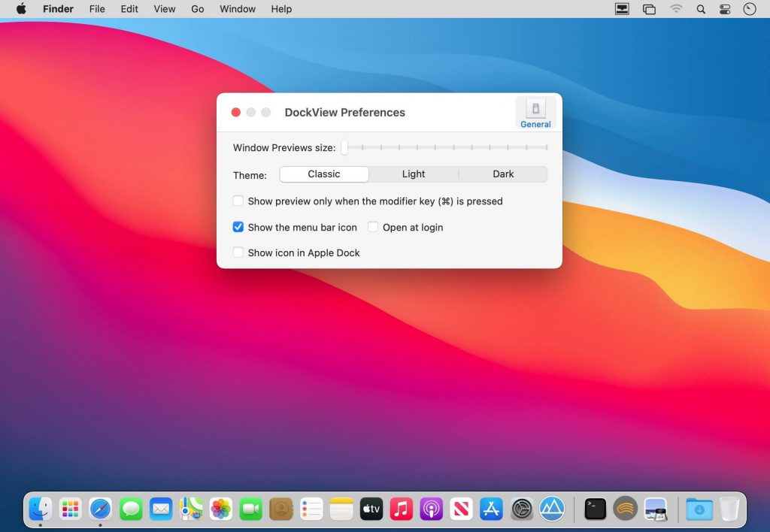Open Safari from the Dock

click(x=100, y=509)
